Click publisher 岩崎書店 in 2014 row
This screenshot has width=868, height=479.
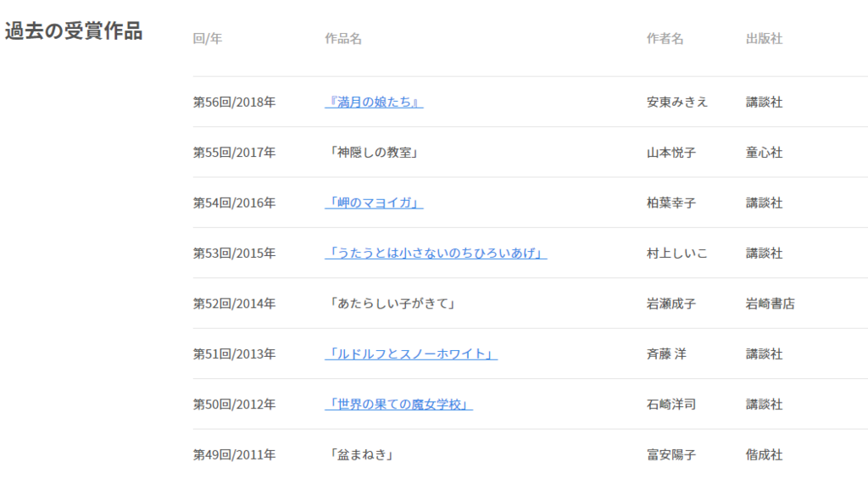click(x=770, y=304)
